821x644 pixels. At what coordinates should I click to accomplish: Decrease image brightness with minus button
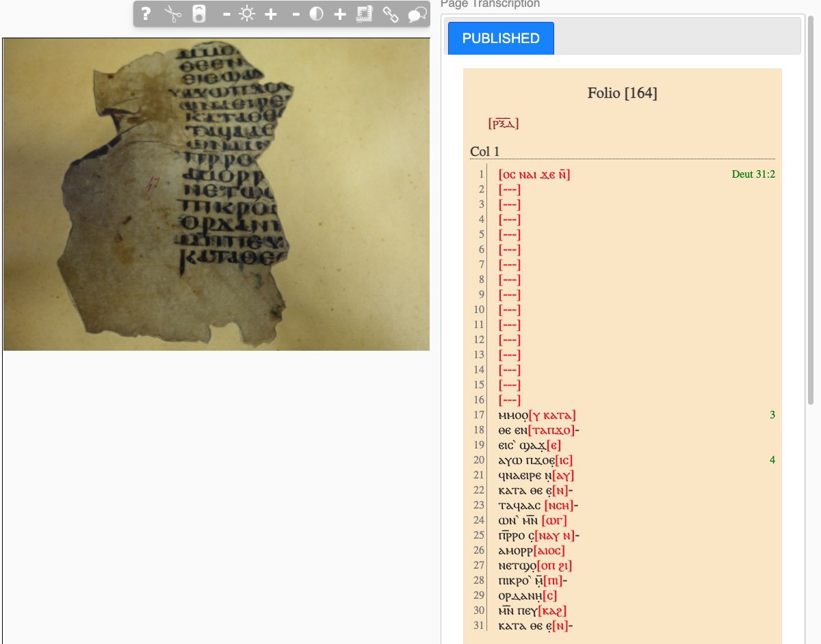226,14
